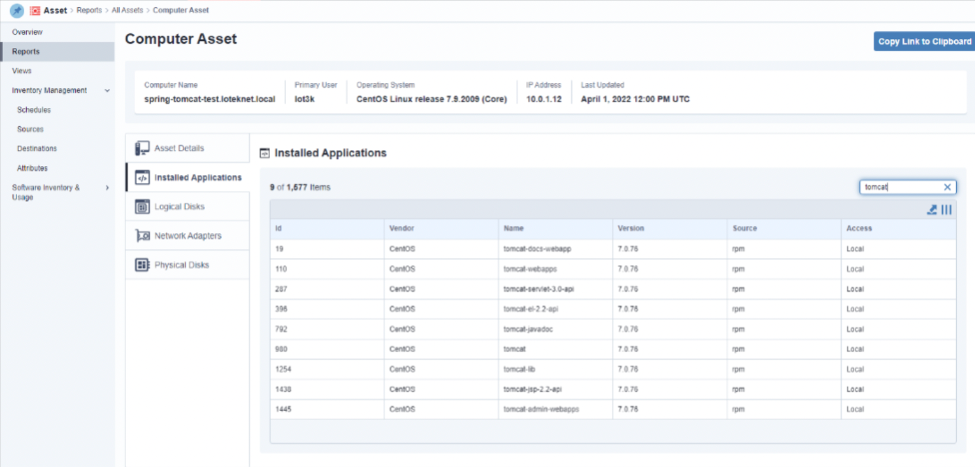Select Reports in the sidebar
976x468 pixels.
pyautogui.click(x=57, y=52)
